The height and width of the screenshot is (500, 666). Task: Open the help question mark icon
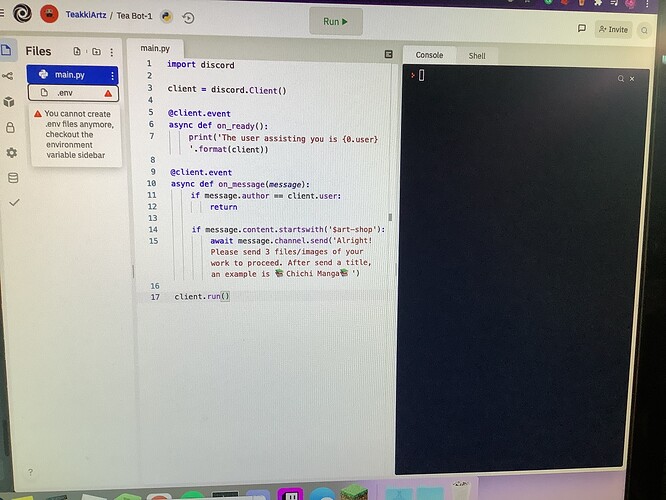(30, 472)
